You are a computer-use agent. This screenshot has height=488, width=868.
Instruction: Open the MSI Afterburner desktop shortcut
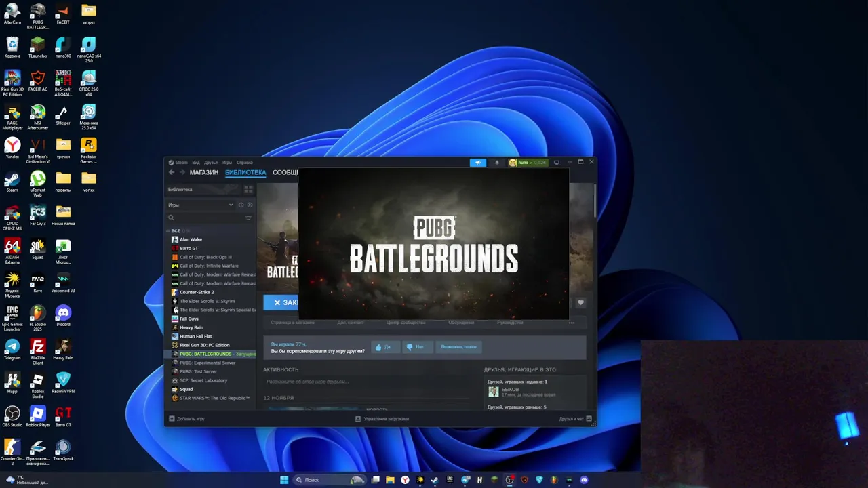(x=37, y=117)
